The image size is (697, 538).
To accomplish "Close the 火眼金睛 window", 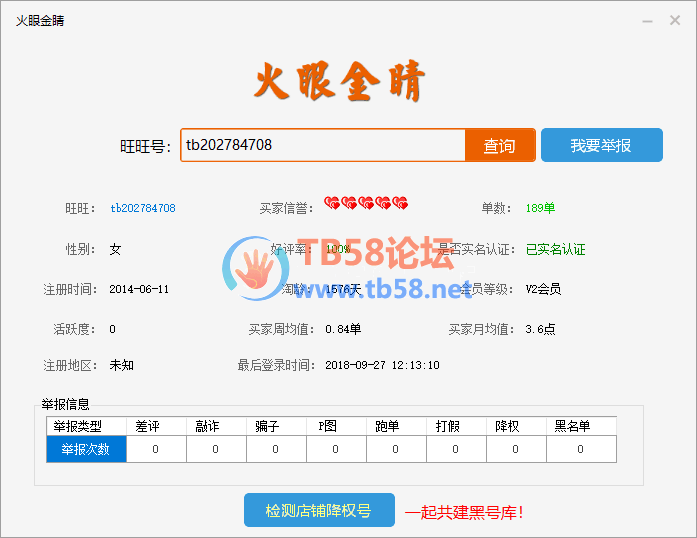I will [676, 20].
